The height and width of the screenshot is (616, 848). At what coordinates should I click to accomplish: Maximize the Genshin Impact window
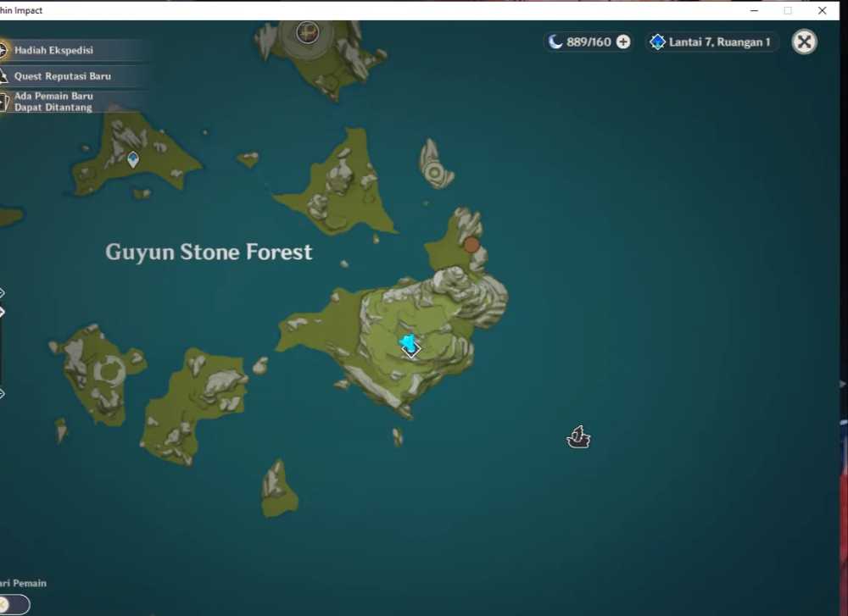pyautogui.click(x=787, y=10)
